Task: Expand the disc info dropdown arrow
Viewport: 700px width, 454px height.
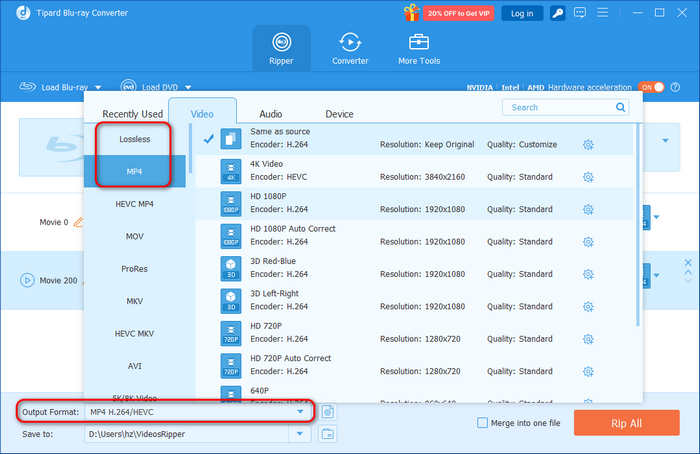Action: coord(665,141)
